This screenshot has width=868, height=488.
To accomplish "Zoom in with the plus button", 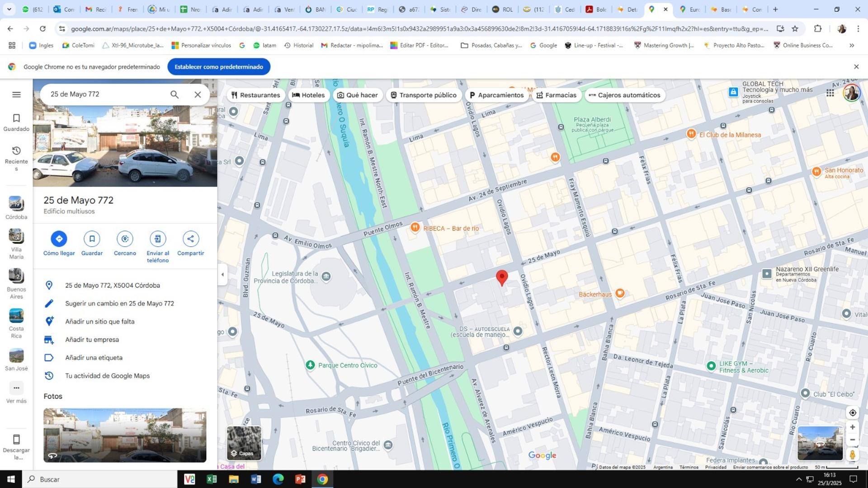I will click(x=853, y=427).
